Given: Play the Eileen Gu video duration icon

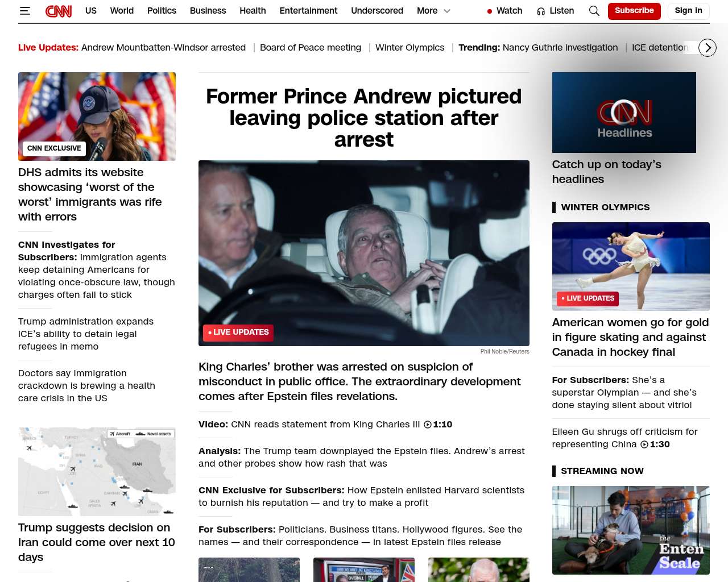Looking at the screenshot, I should (644, 444).
